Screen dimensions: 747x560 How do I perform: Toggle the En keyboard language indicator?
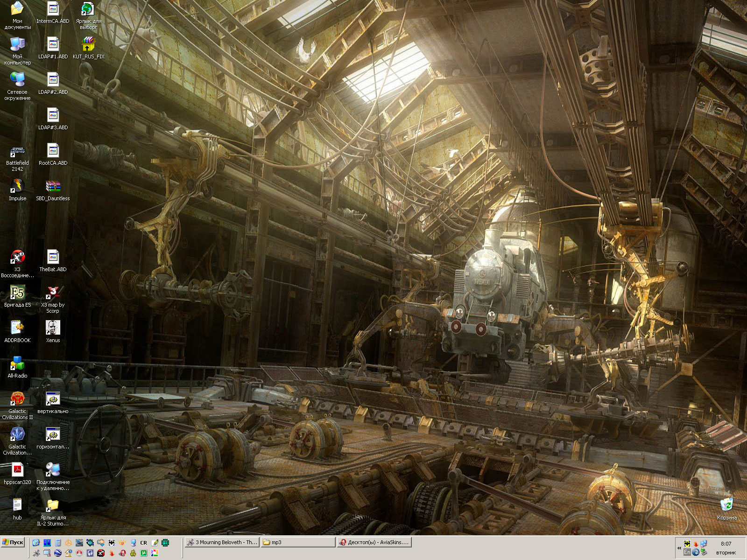687,552
